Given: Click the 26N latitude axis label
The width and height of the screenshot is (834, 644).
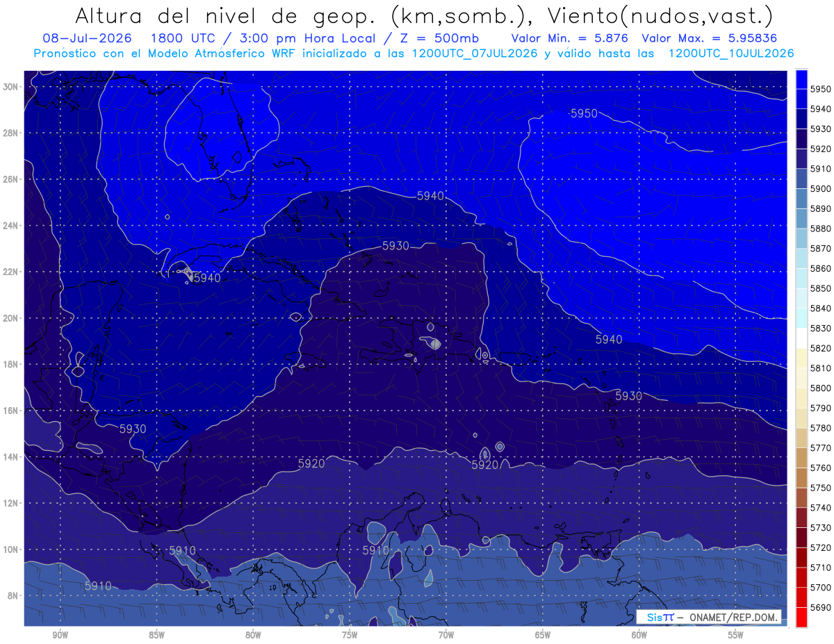Looking at the screenshot, I should 10,179.
